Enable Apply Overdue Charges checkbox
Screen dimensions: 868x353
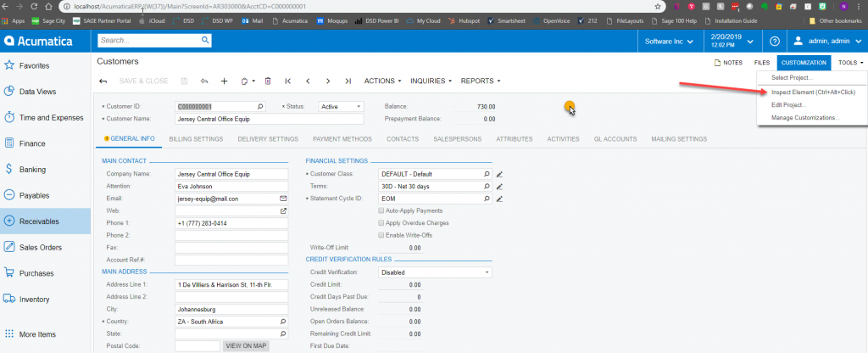tap(381, 223)
